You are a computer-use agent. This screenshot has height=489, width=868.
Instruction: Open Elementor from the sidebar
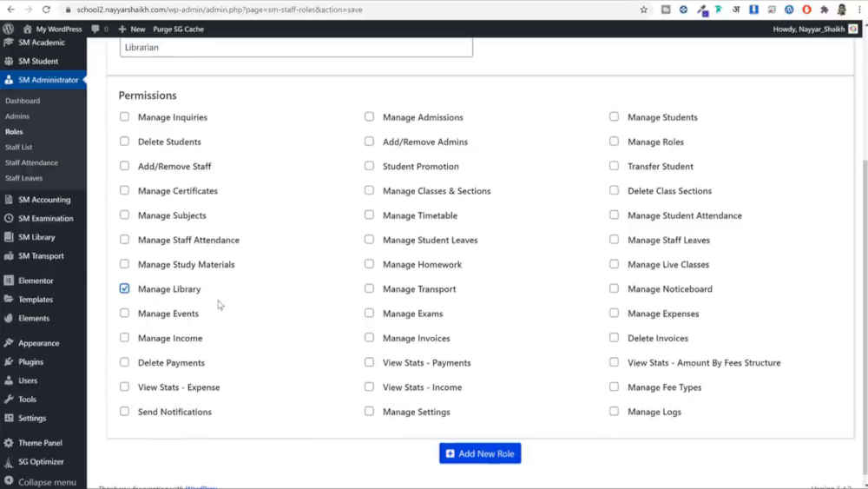(36, 281)
